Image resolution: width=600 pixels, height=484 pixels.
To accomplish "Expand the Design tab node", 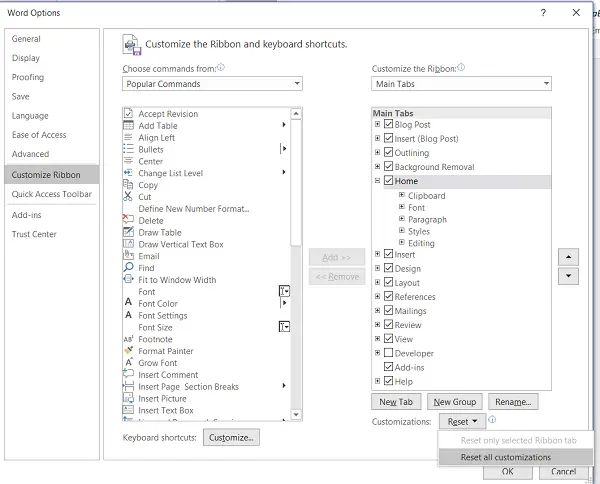I will coord(377,268).
